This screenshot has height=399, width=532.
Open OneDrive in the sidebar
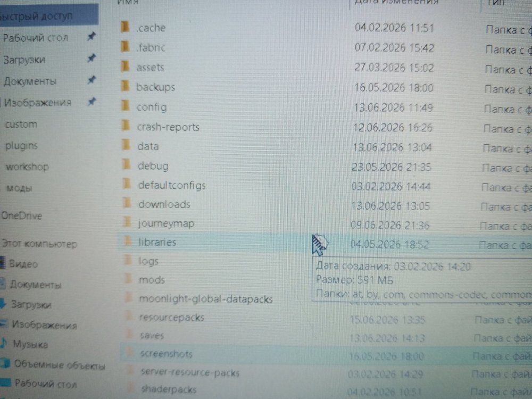pyautogui.click(x=22, y=215)
